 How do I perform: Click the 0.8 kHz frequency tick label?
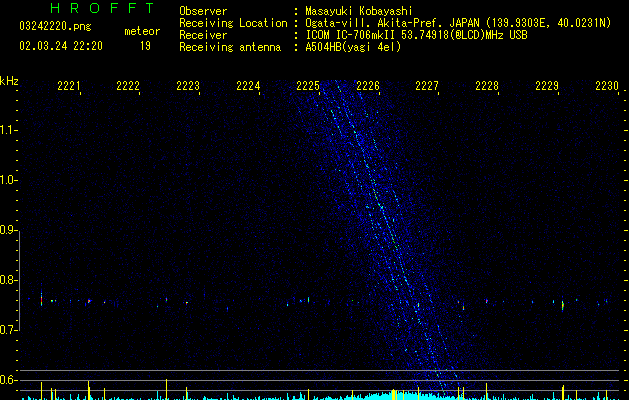8,280
